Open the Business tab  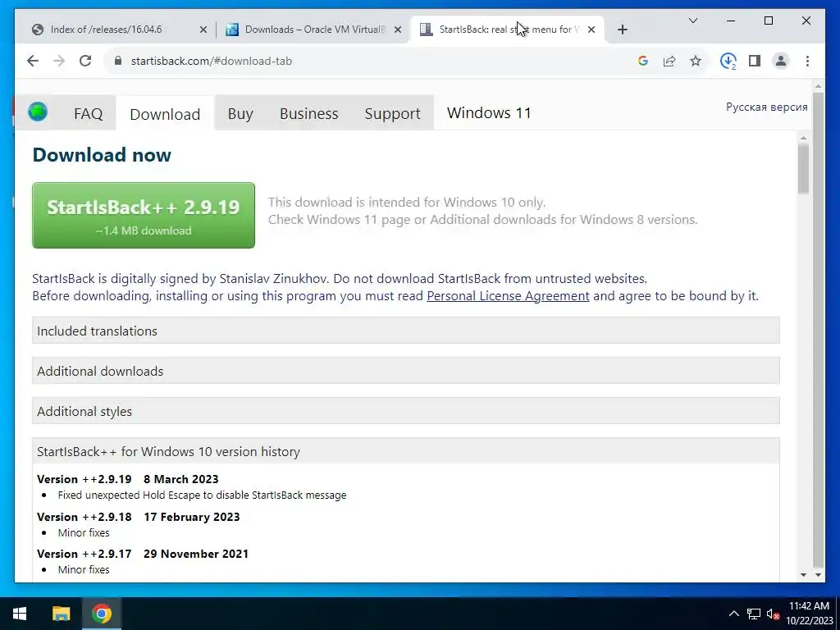click(308, 113)
